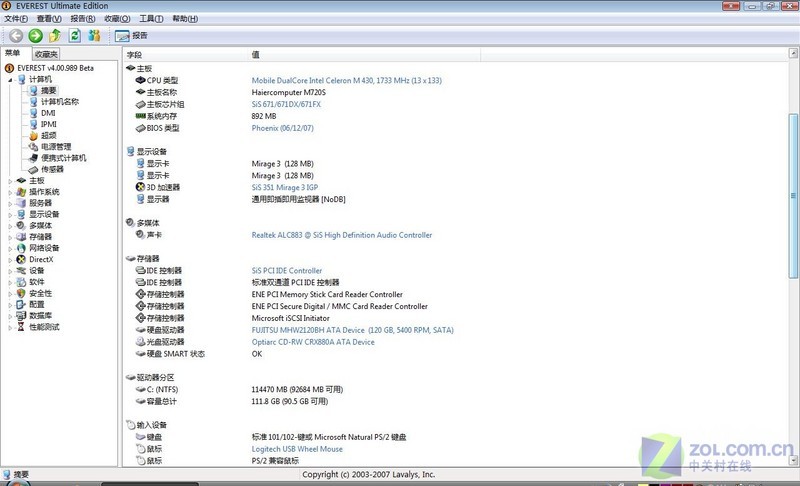Image resolution: width=800 pixels, height=486 pixels.
Task: Click the 配置 tree icon
Action: pos(21,304)
